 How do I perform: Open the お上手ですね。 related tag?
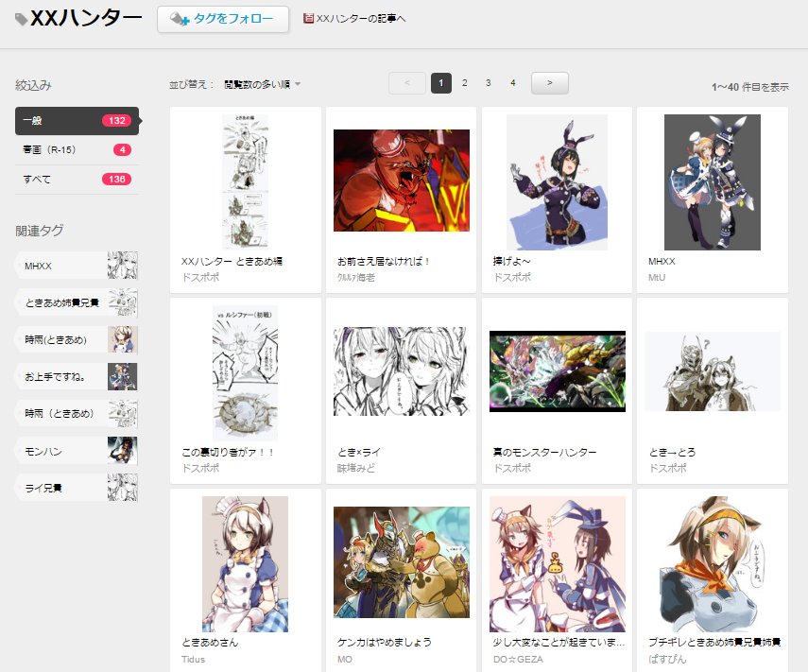77,377
